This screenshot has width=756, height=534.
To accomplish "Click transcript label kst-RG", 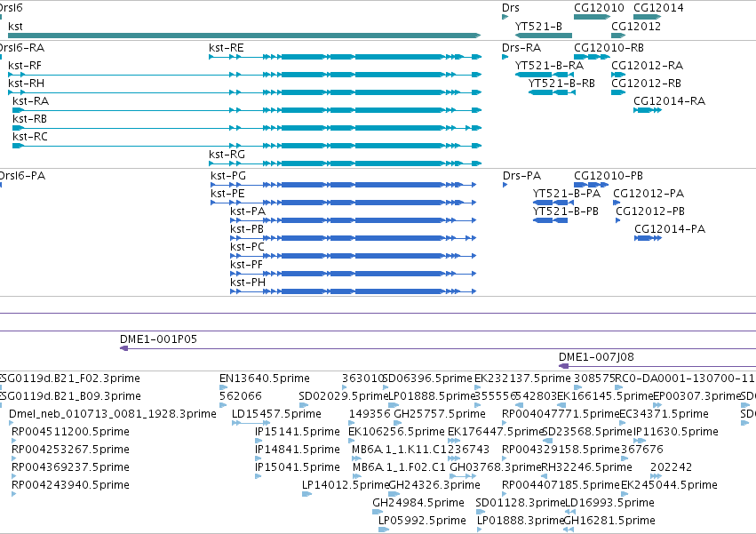I will (x=227, y=155).
